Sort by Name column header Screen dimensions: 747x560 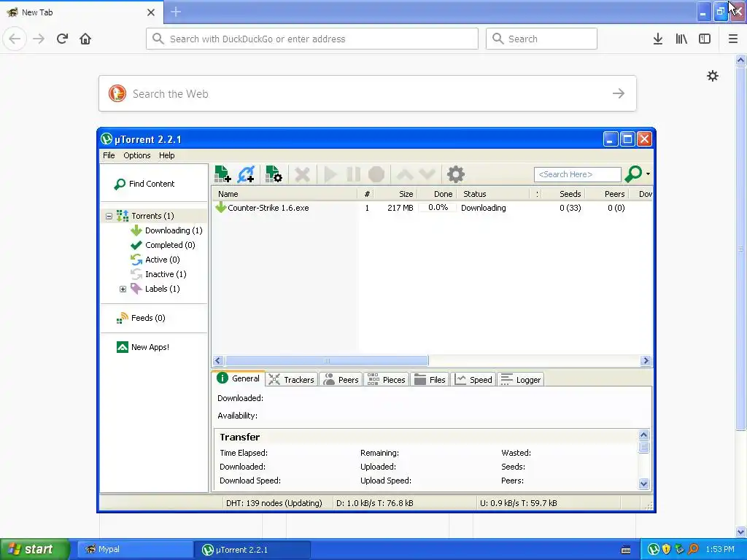(285, 194)
